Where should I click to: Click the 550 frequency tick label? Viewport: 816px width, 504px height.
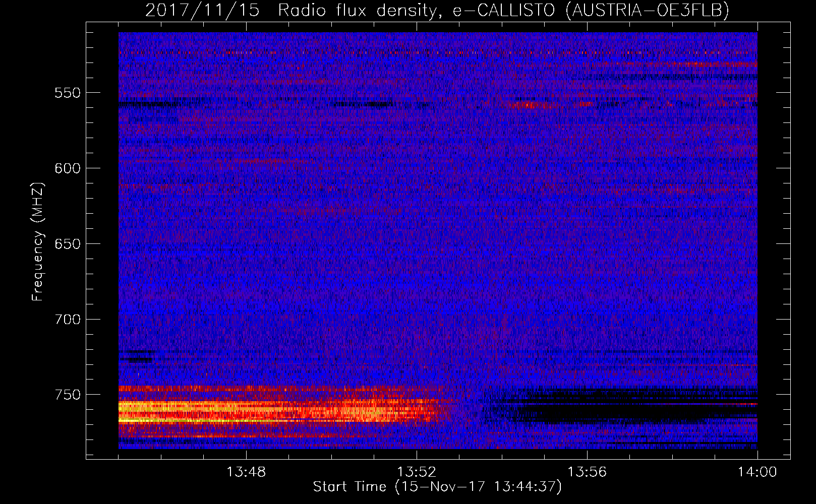pos(68,93)
